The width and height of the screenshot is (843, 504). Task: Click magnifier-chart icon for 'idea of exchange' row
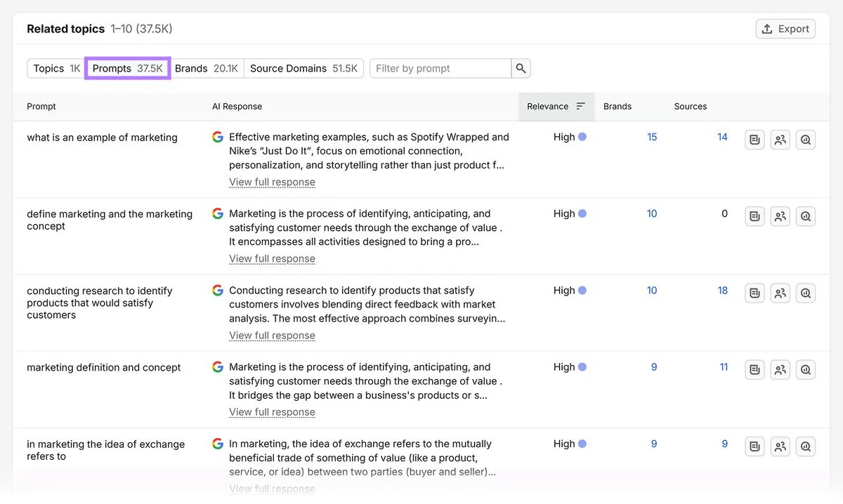click(806, 446)
